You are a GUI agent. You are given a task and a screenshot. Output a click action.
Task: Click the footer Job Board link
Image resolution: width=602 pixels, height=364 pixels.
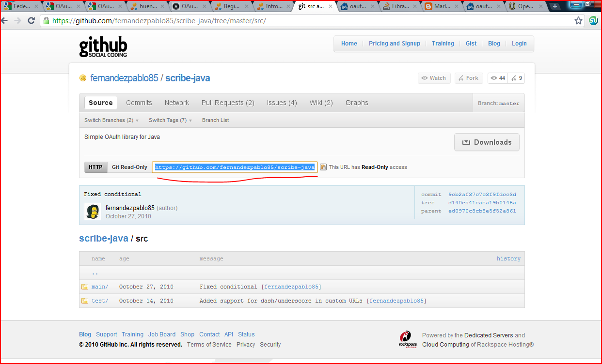click(x=162, y=334)
